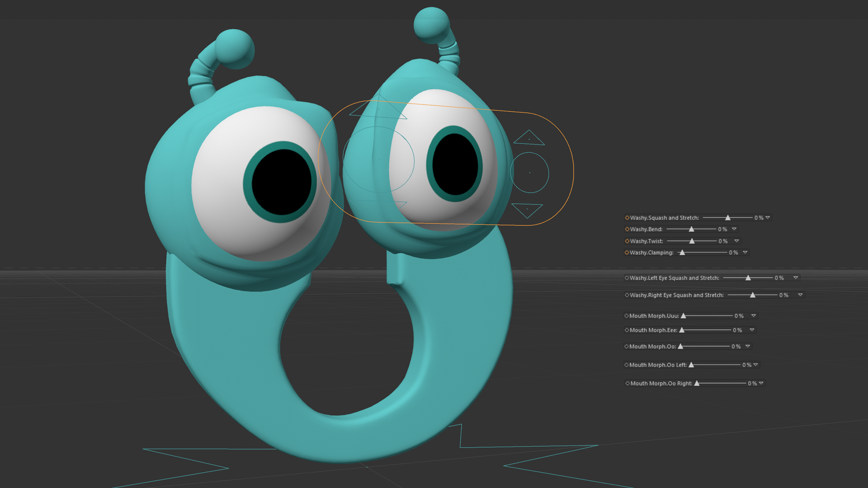Click keyframe diamond for Mouth Morph.Oo Right
The height and width of the screenshot is (488, 868).
(x=627, y=383)
